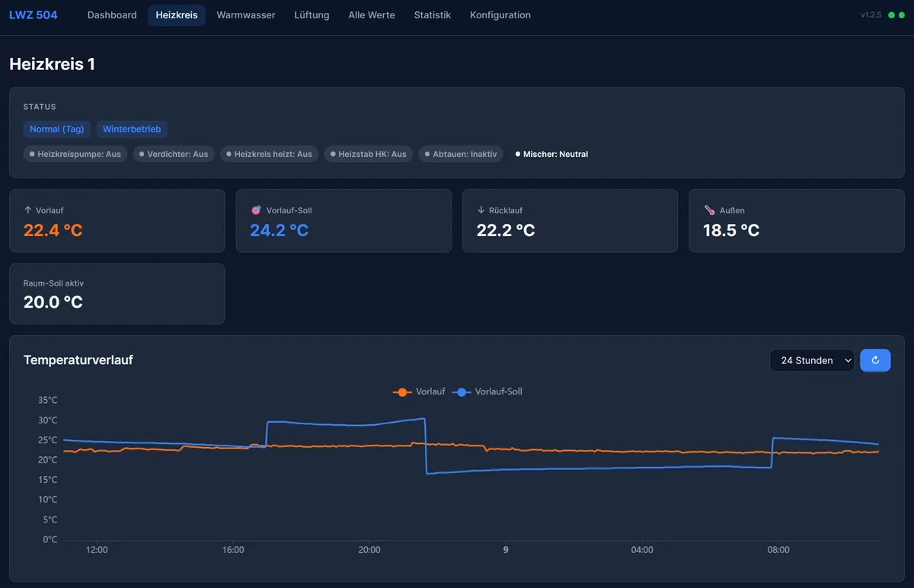Click the STATUS section label
The image size is (914, 588).
coord(40,107)
